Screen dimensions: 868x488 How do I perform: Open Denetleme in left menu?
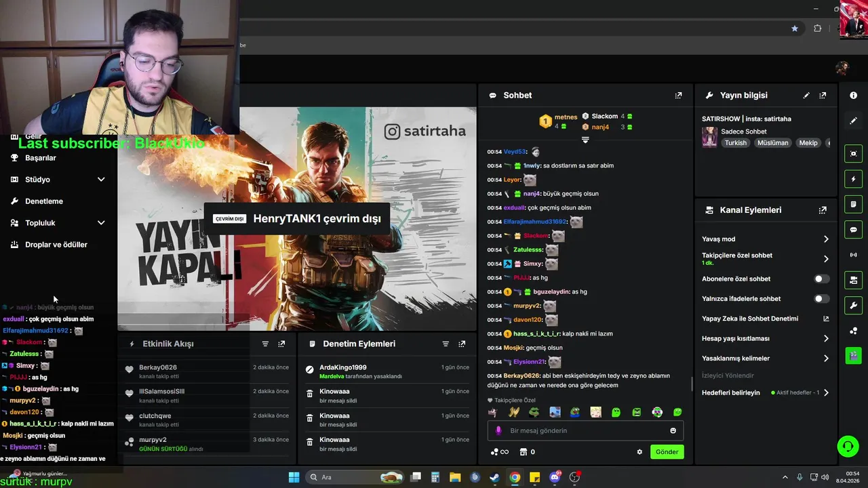(44, 201)
